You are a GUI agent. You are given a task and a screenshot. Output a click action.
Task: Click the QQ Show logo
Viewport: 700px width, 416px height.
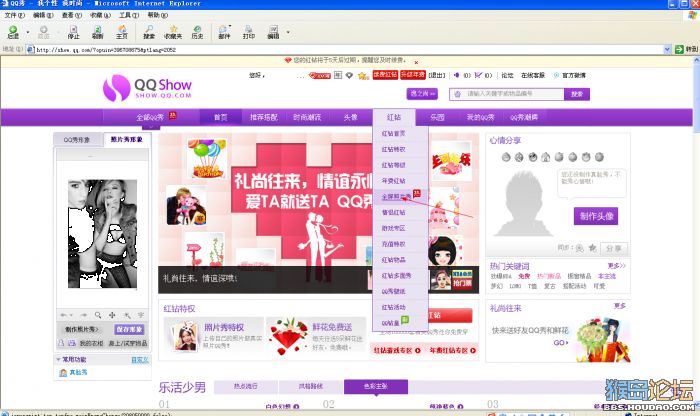147,87
